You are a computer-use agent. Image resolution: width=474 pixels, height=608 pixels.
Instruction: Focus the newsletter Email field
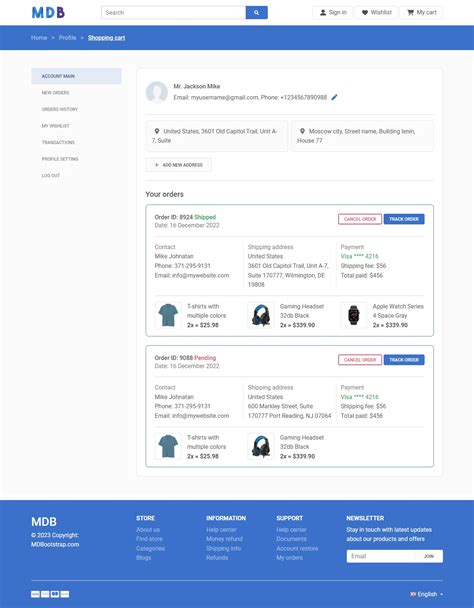pyautogui.click(x=381, y=556)
